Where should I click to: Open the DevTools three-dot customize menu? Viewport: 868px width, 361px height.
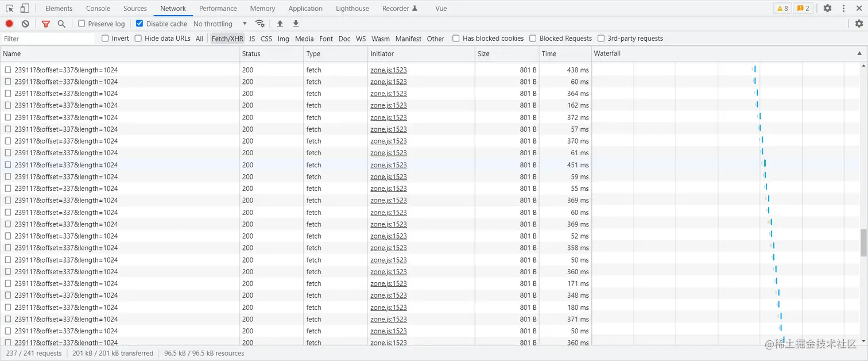(x=843, y=9)
